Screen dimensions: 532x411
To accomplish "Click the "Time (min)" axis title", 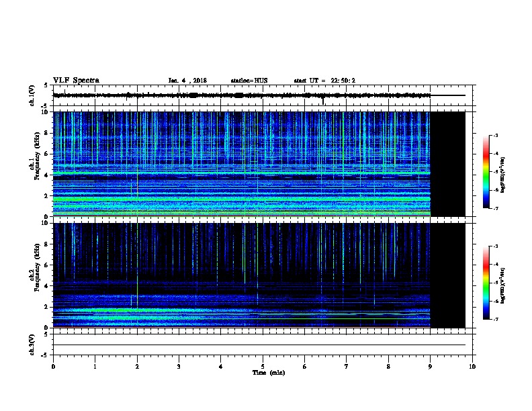I will coord(269,372).
